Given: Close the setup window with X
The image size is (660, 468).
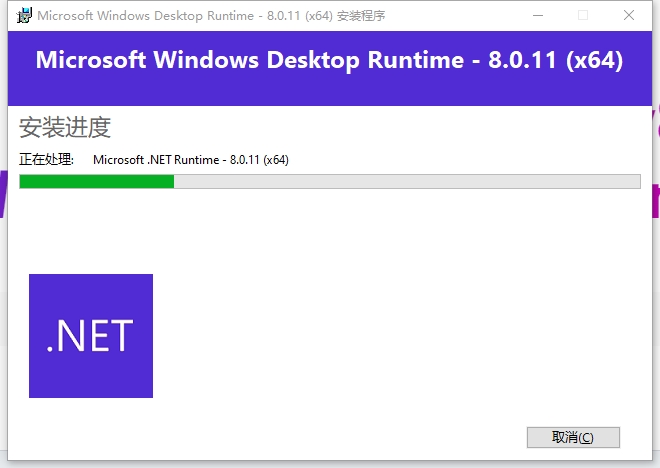Looking at the screenshot, I should pyautogui.click(x=627, y=16).
